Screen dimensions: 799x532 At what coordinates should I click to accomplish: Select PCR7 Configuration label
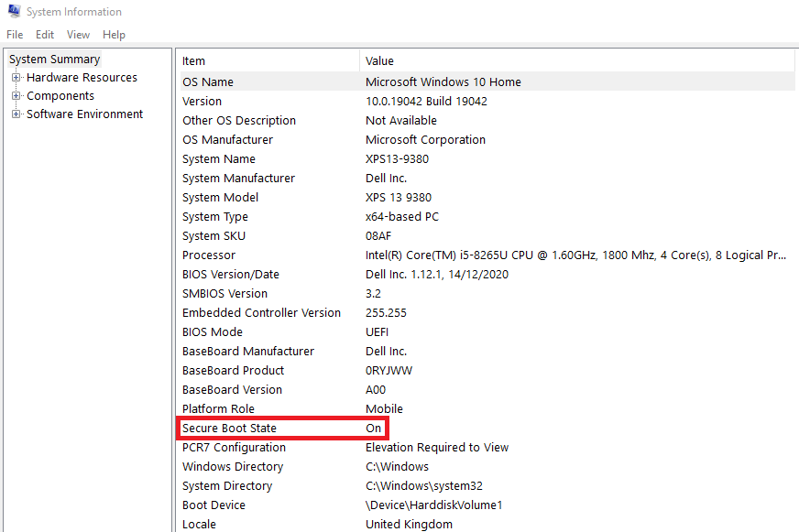coord(234,448)
